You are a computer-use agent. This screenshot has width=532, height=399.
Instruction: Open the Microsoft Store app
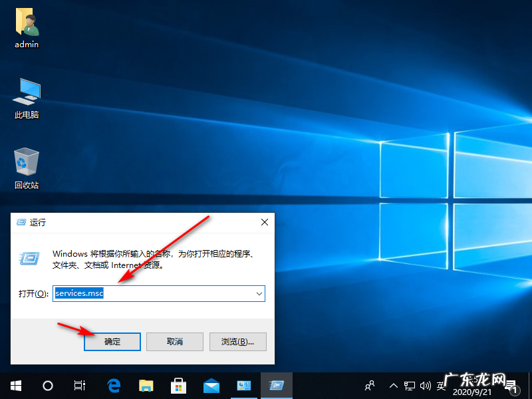tap(178, 386)
